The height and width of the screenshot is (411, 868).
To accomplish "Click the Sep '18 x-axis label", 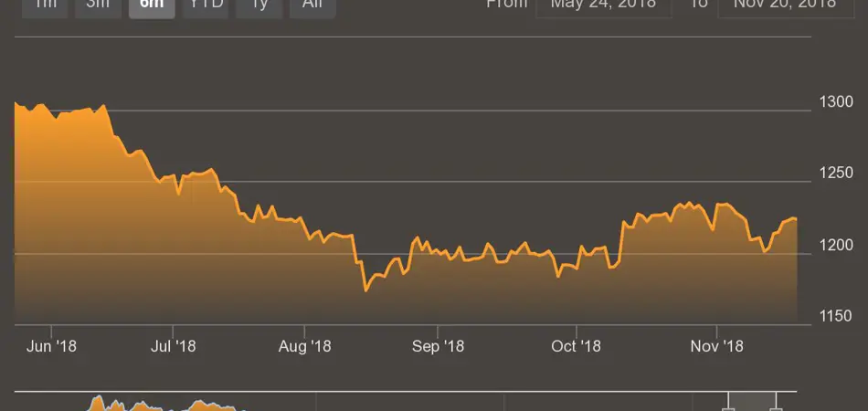I will point(439,346).
